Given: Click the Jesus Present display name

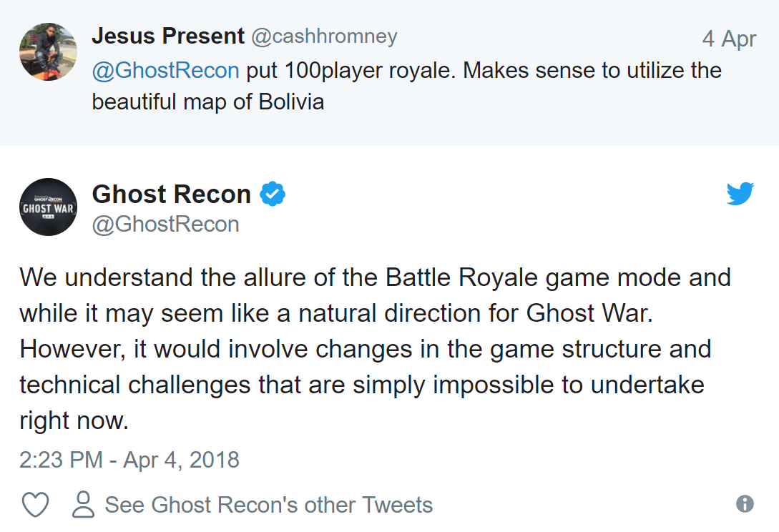Looking at the screenshot, I should coord(167,36).
